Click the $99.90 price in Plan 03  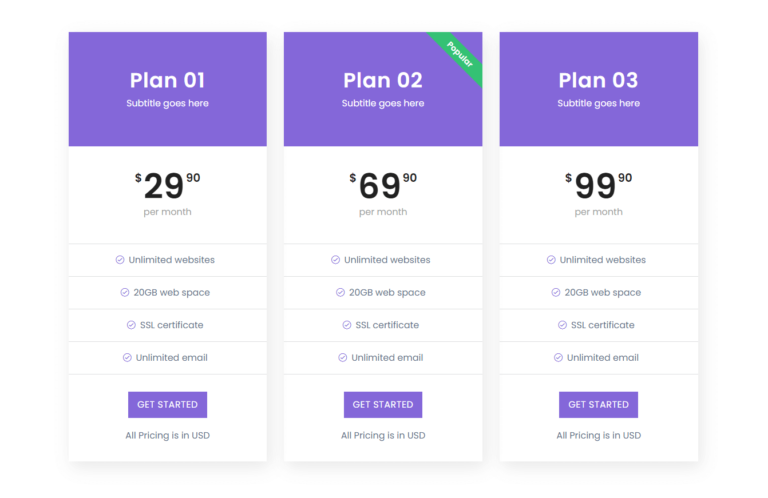point(598,185)
